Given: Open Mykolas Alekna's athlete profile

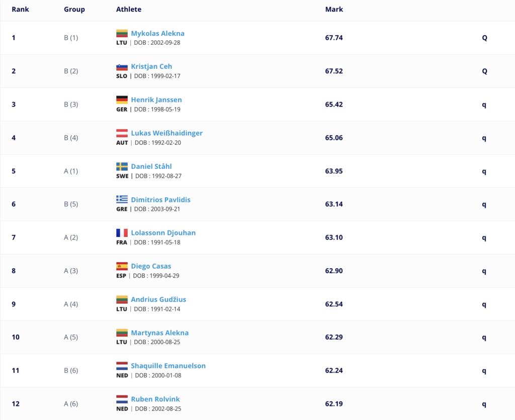Looking at the screenshot, I should [157, 34].
